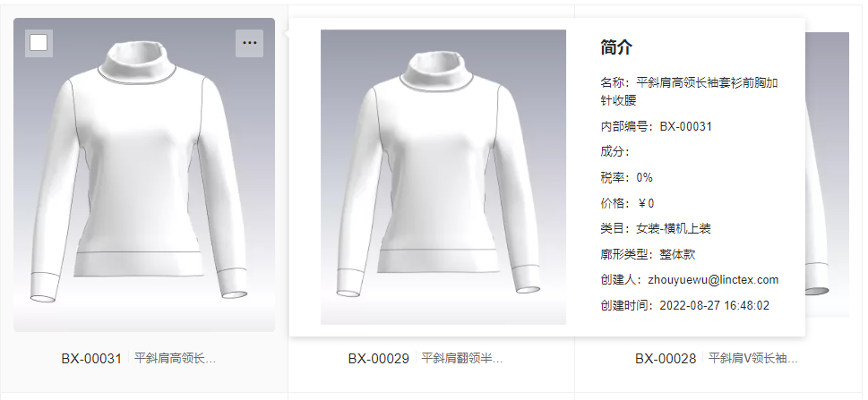The width and height of the screenshot is (868, 400).
Task: Click the 类目 女装-横机上装 line
Action: click(656, 228)
